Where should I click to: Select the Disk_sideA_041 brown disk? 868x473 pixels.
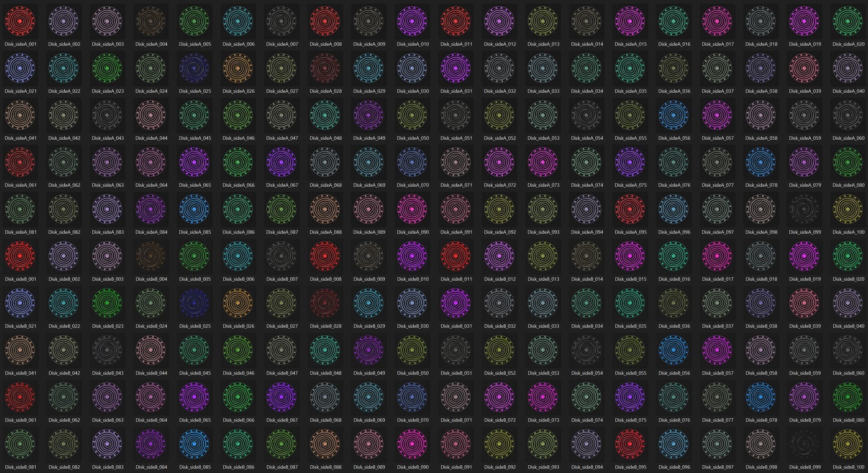(x=20, y=115)
